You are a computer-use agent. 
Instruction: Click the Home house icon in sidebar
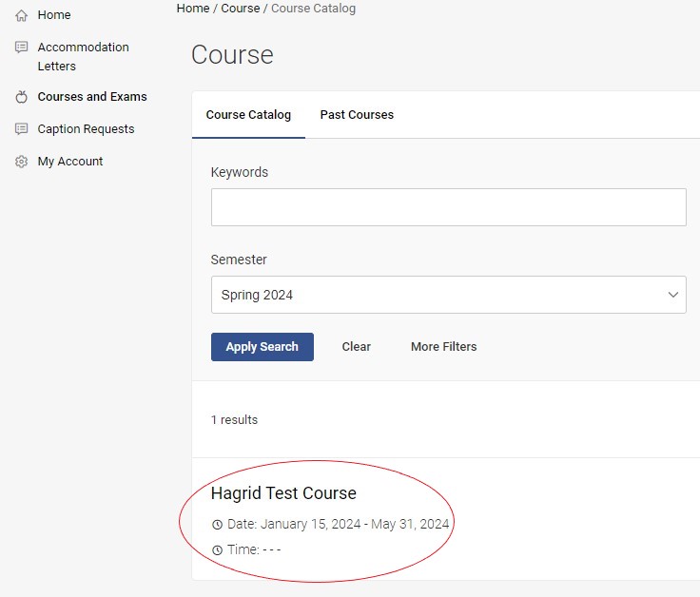pyautogui.click(x=22, y=15)
